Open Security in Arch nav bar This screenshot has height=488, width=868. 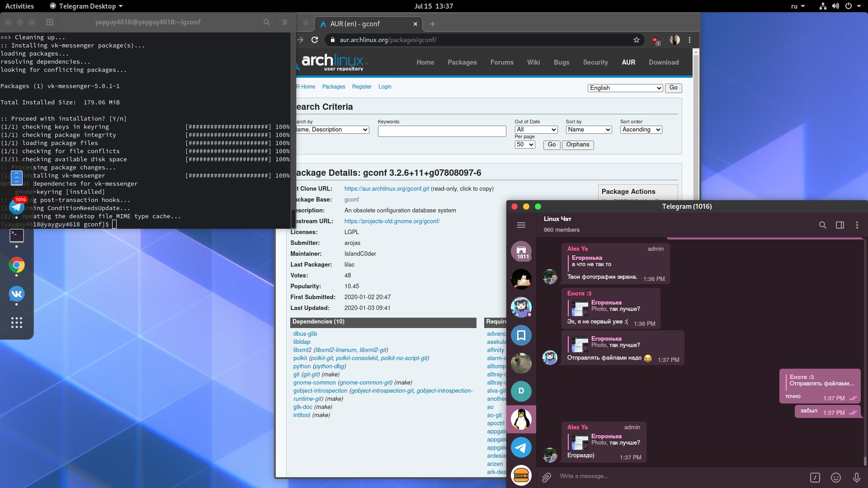[x=595, y=62]
